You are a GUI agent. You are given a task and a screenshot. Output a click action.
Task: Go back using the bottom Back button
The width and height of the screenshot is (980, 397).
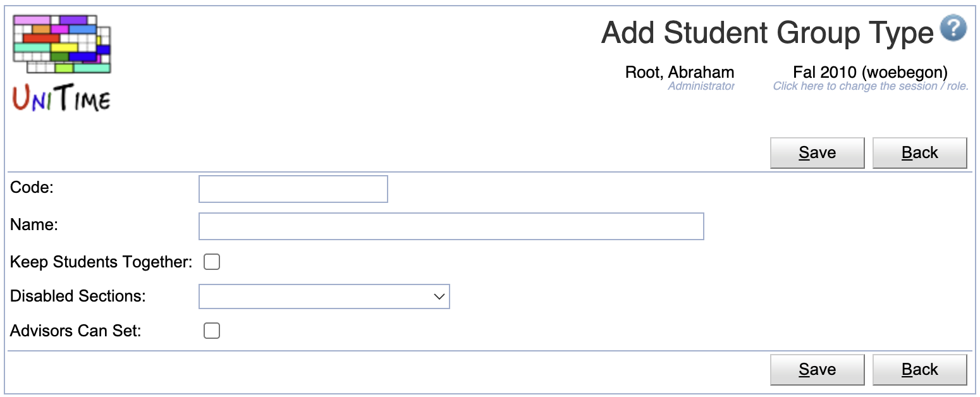[919, 370]
